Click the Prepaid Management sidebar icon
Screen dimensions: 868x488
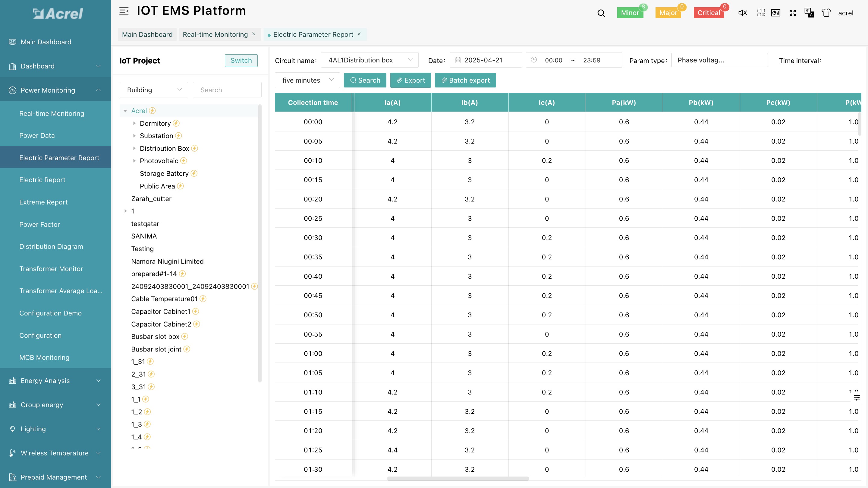[12, 477]
